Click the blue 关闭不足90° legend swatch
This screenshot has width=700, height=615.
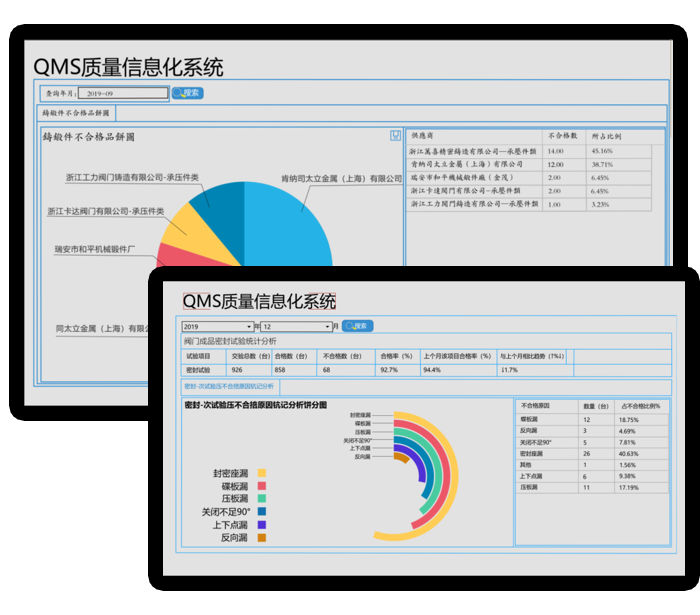tap(262, 512)
